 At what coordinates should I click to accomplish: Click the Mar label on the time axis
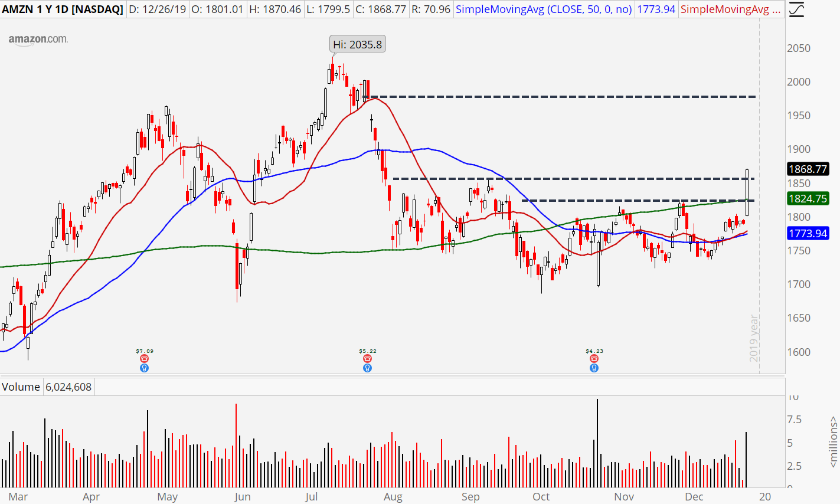(18, 497)
